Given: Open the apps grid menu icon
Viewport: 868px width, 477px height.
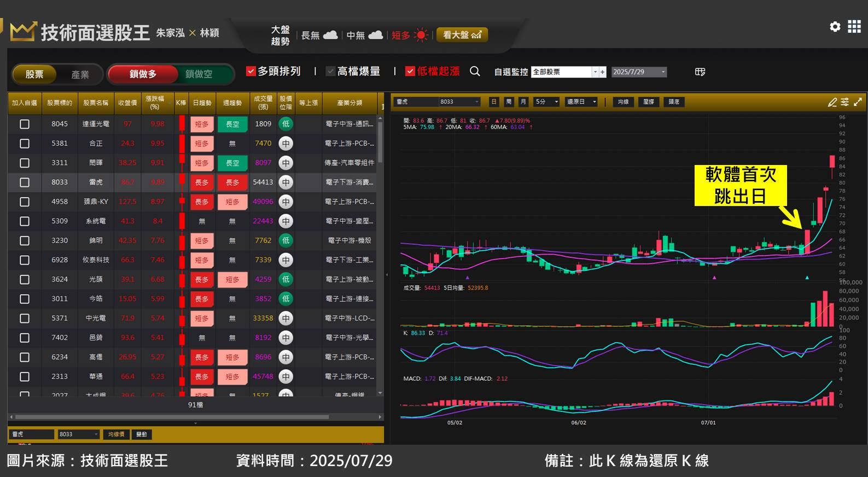Looking at the screenshot, I should tap(854, 27).
